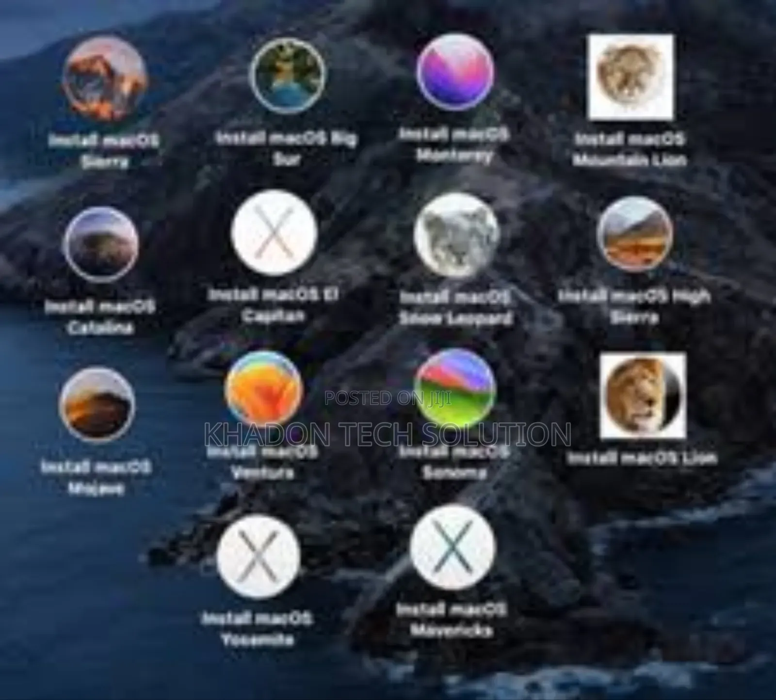This screenshot has height=700, width=776.
Task: Select the "Install macOS Ventura" label
Action: coord(263,462)
